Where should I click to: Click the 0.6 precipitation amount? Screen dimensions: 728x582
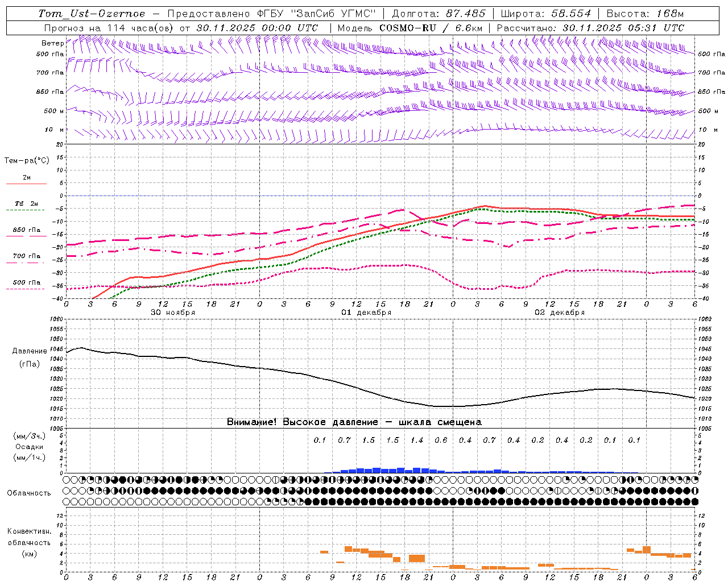(x=441, y=440)
